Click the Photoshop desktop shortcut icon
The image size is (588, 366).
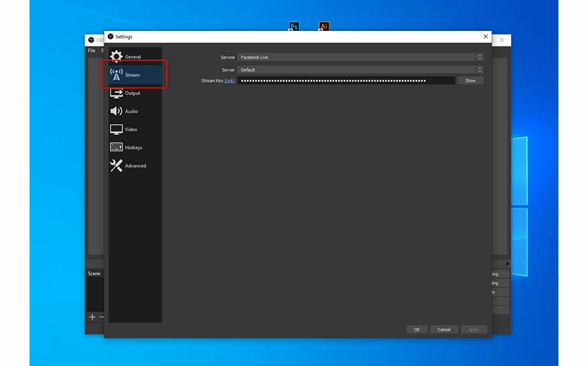(294, 27)
